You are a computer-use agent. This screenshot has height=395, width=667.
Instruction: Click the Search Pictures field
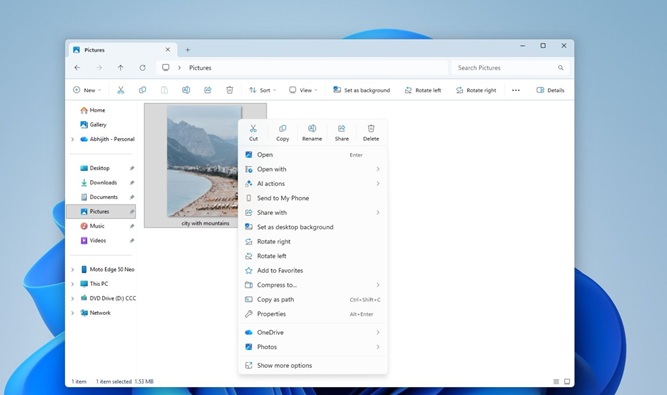(x=510, y=68)
